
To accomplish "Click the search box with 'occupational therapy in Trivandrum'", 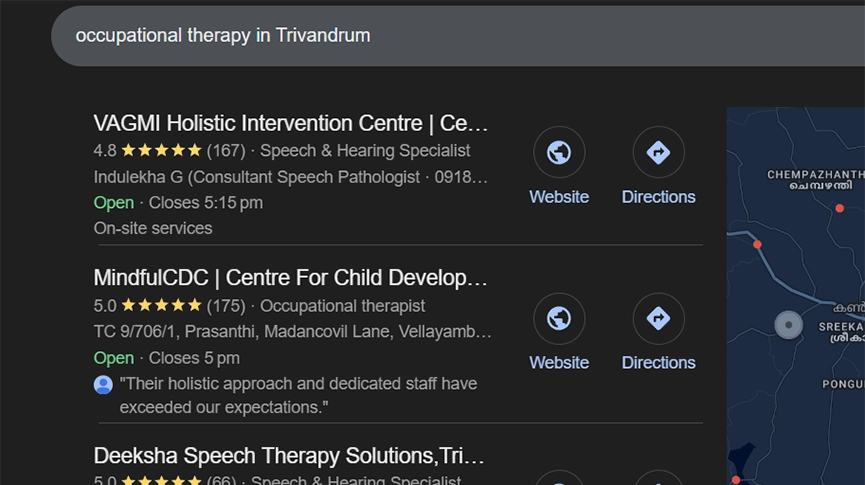I will click(x=400, y=36).
